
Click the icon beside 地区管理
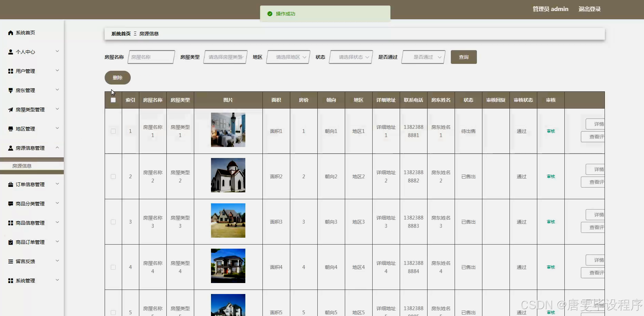pos(11,129)
